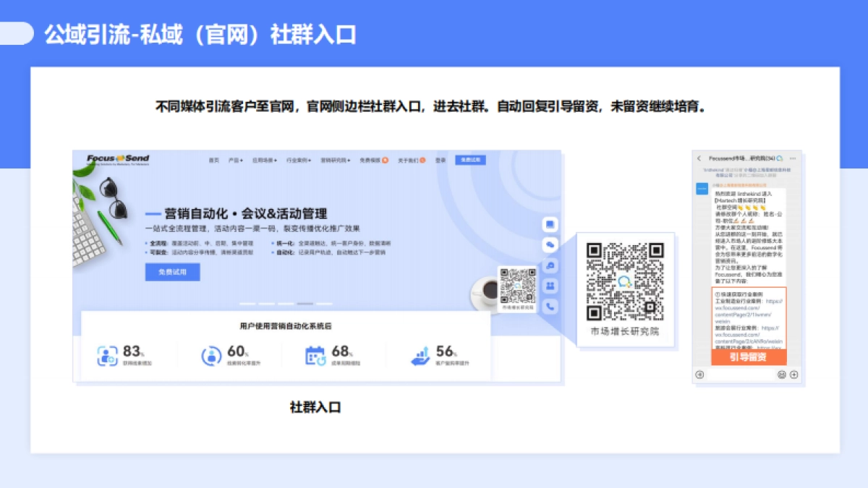Screen dimensions: 868x488
Task: Expand the 营销研究院 dropdown
Action: coord(334,160)
